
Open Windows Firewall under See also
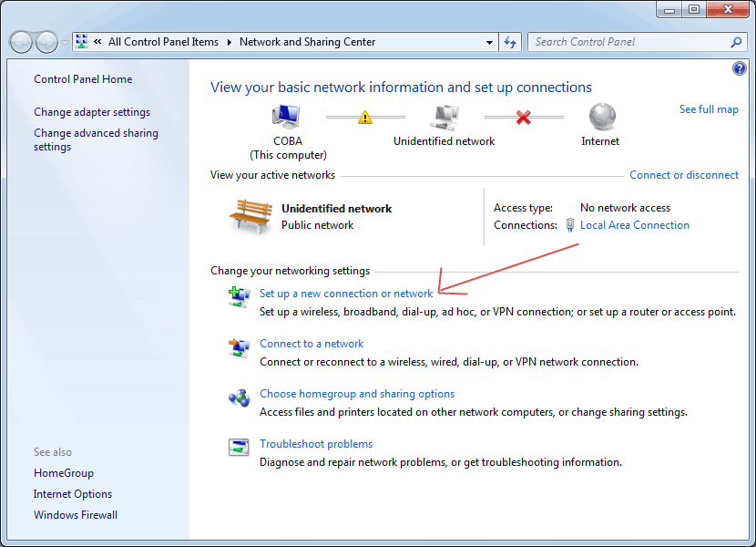tap(76, 515)
